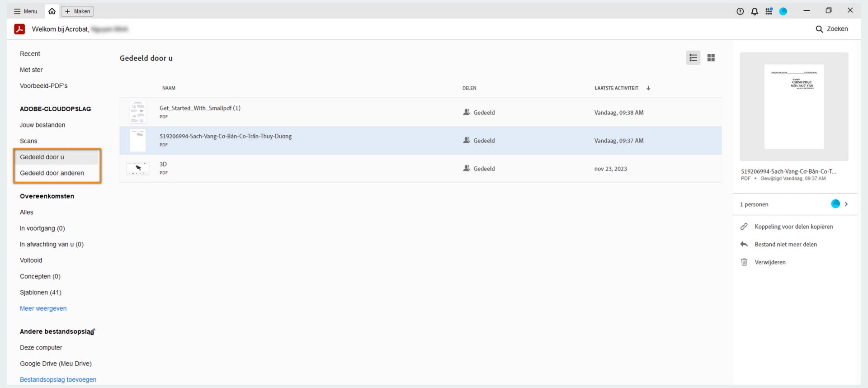This screenshot has width=868, height=388.
Task: Open Deze computer storage
Action: [41, 348]
